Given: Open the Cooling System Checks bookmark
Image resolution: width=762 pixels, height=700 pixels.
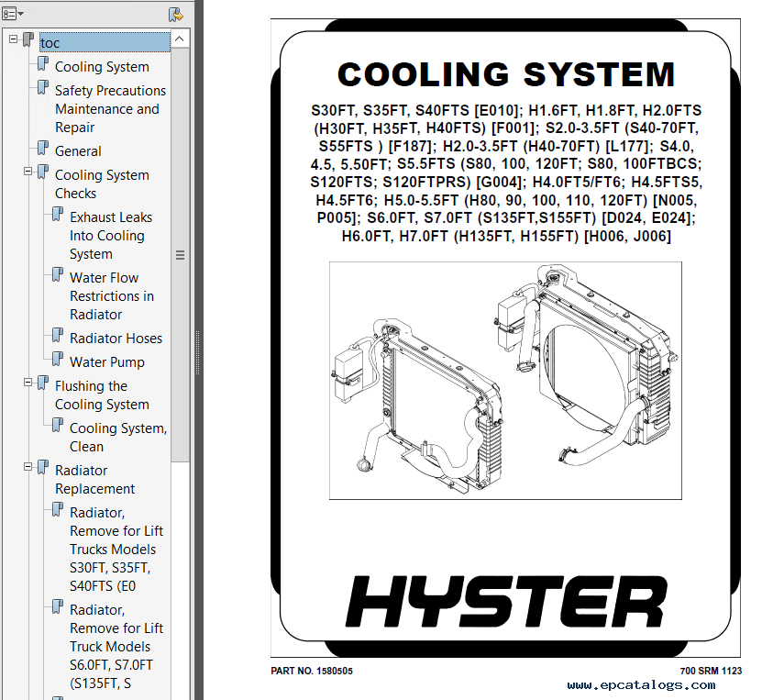Looking at the screenshot, I should click(x=102, y=184).
